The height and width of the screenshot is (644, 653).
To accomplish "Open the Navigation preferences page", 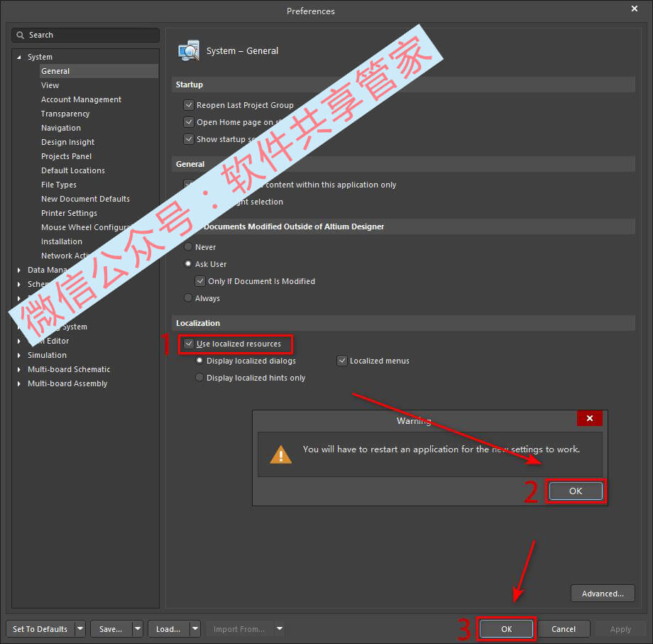I will 61,128.
